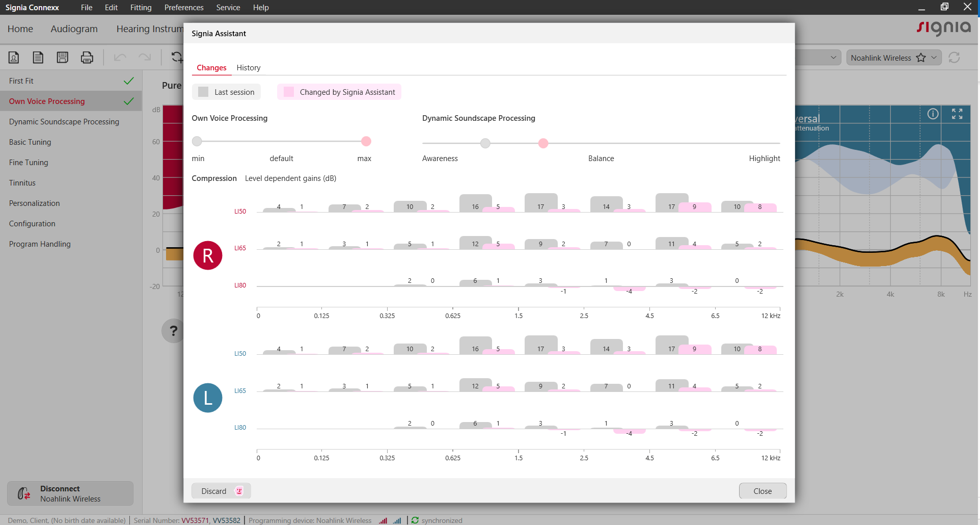The width and height of the screenshot is (980, 525).
Task: Expand the graph to fullscreen
Action: [x=957, y=114]
